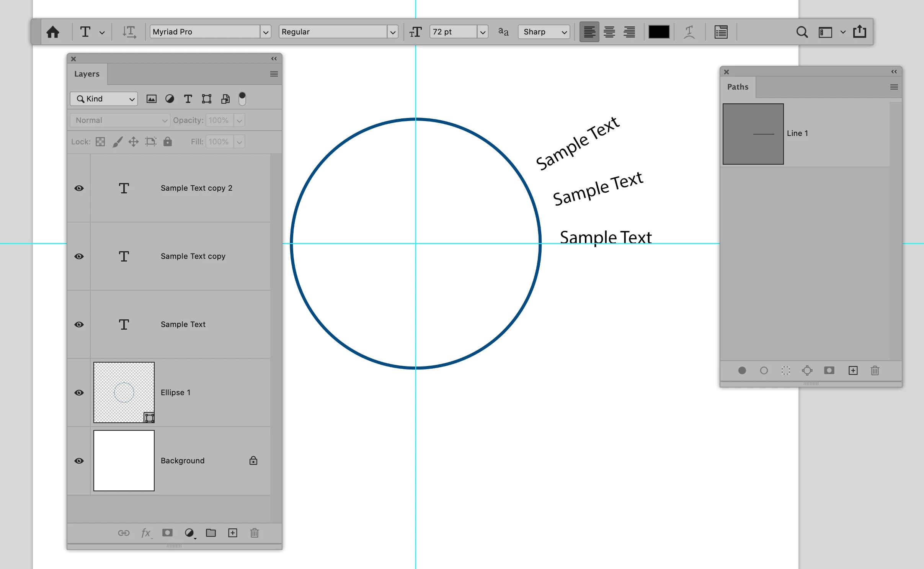Delete layer with Layers trash icon
This screenshot has height=569, width=924.
pos(255,533)
